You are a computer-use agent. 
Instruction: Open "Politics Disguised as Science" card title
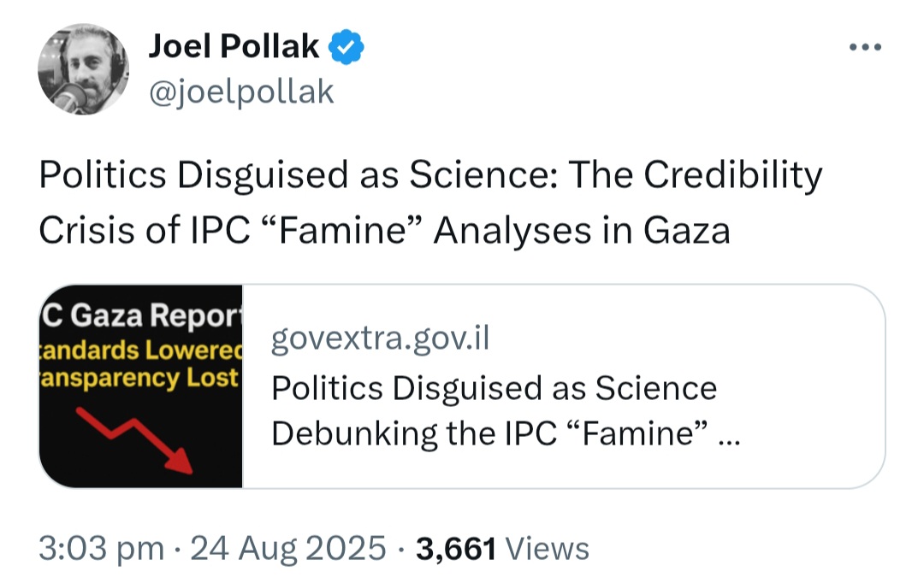[494, 388]
